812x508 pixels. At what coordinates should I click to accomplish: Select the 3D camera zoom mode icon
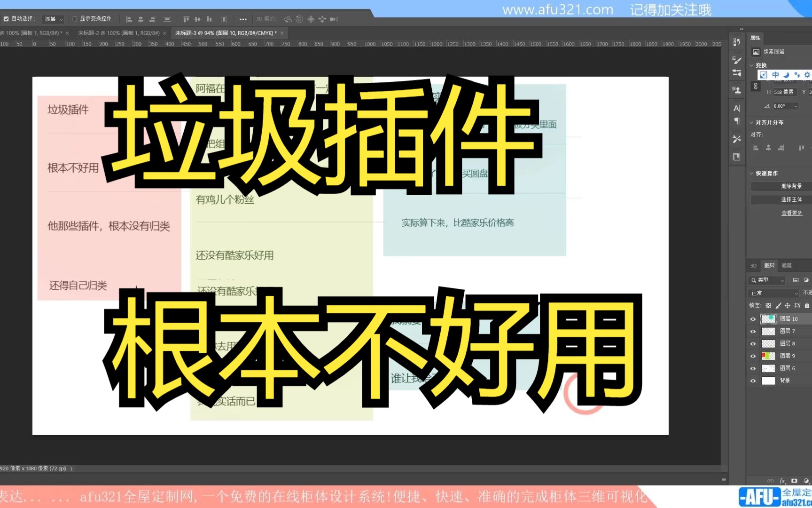pyautogui.click(x=334, y=19)
